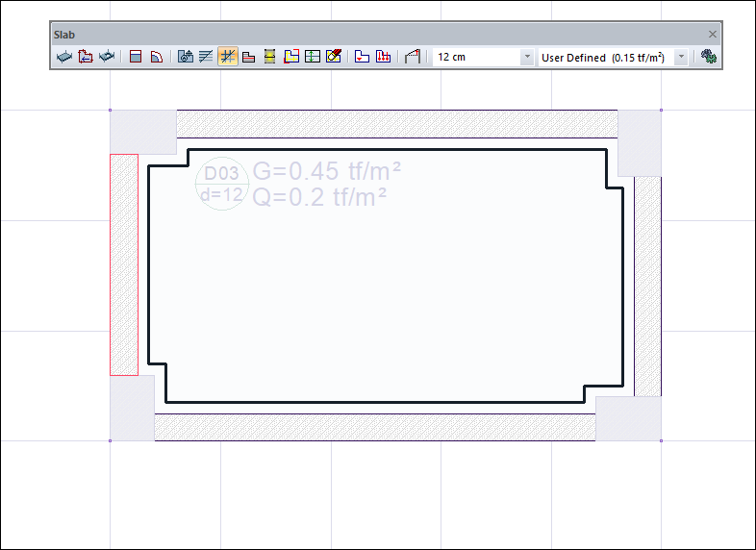Screen dimensions: 756x550
Task: Select the yellow L-shaped slab icon
Action: [x=291, y=57]
